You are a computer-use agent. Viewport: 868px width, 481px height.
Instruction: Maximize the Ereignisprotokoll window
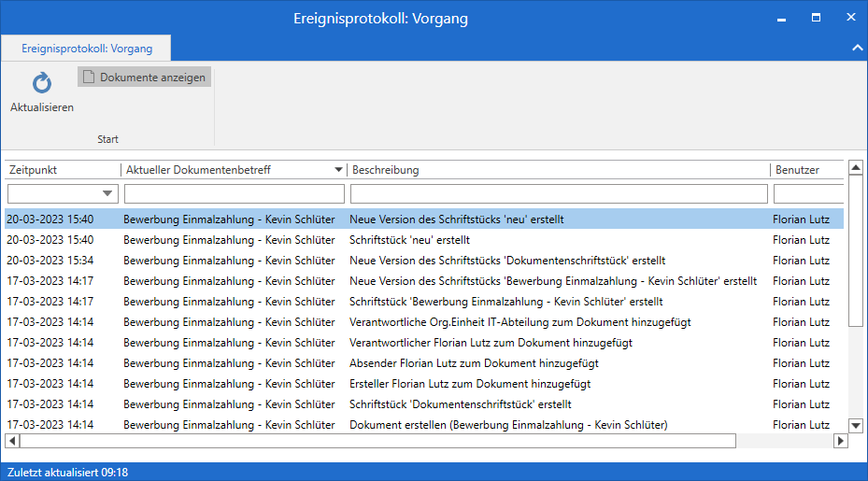point(816,18)
